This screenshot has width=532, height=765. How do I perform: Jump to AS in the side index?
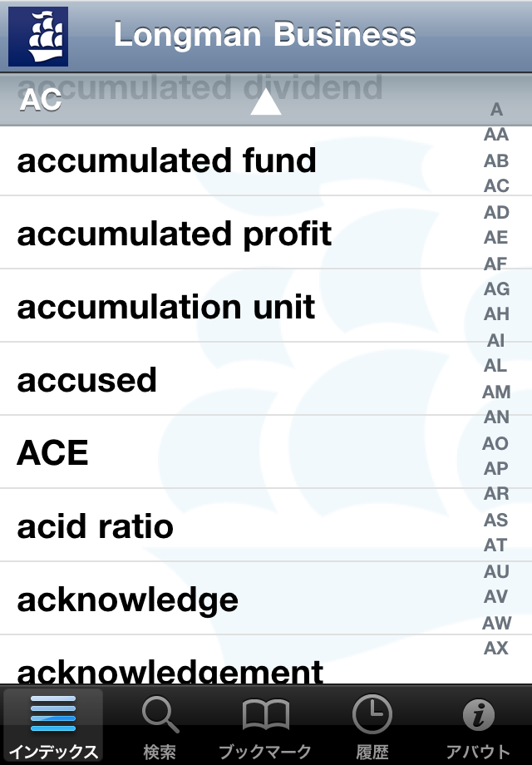[x=496, y=520]
